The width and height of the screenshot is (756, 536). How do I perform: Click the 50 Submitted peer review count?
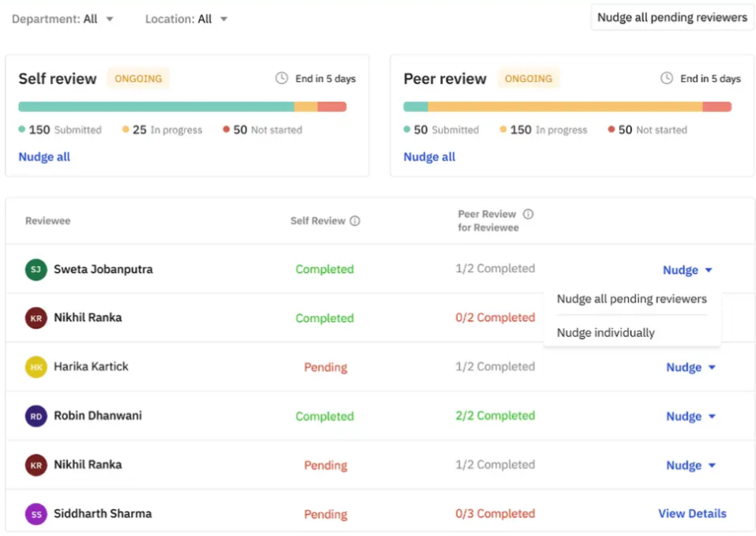tap(441, 129)
